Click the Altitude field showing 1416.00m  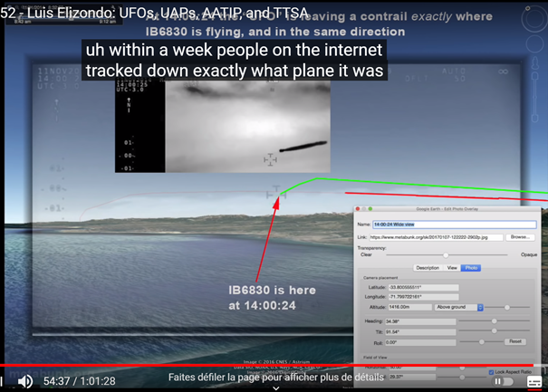click(409, 307)
